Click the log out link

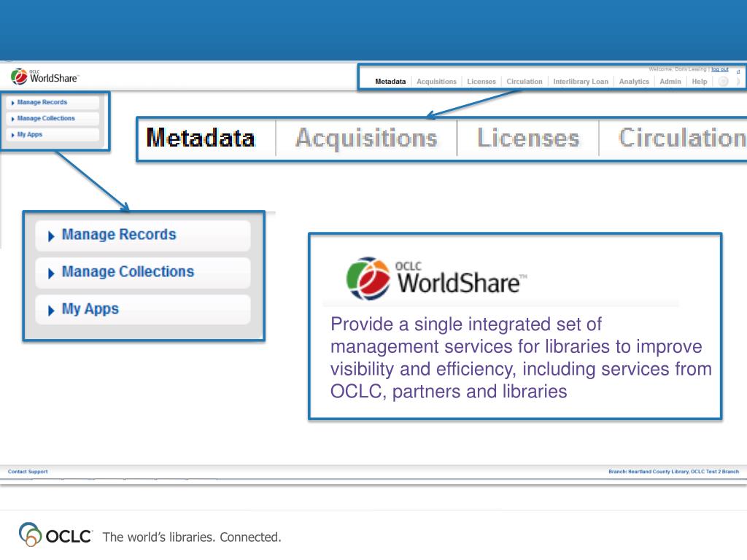pos(720,69)
